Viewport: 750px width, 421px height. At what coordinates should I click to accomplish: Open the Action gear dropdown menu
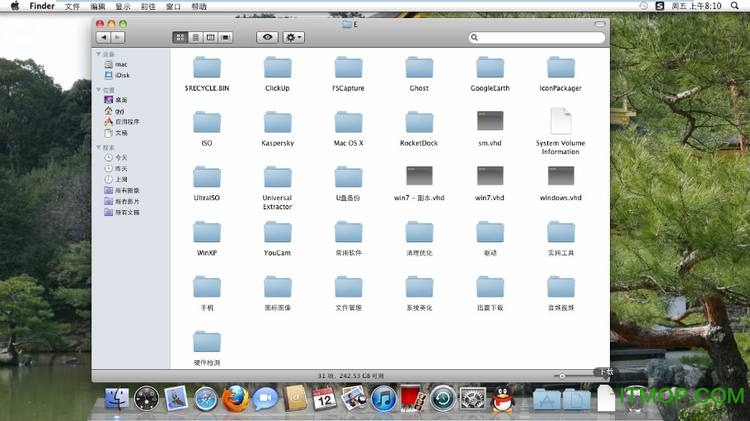point(294,37)
